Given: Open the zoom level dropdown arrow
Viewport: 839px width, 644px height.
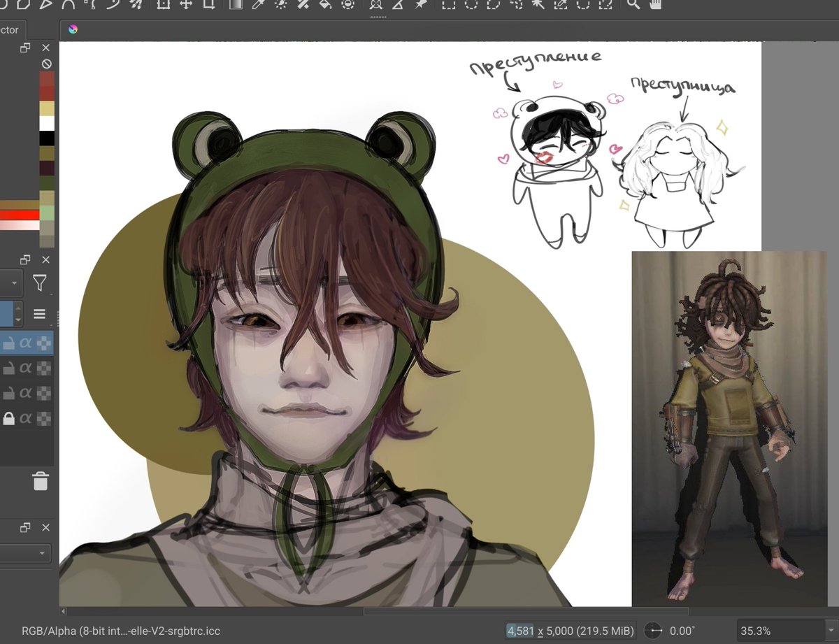Looking at the screenshot, I should tap(831, 630).
